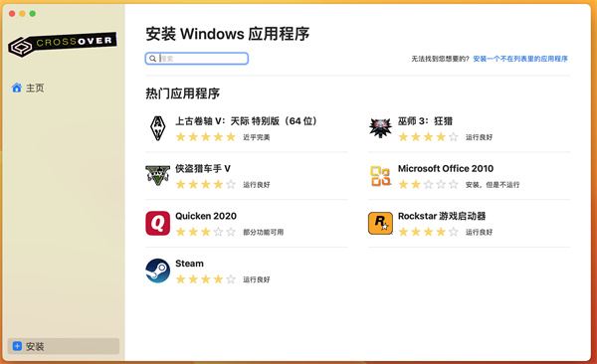This screenshot has width=597, height=364.
Task: Click the blue plus icon beside 安装
Action: 17,346
